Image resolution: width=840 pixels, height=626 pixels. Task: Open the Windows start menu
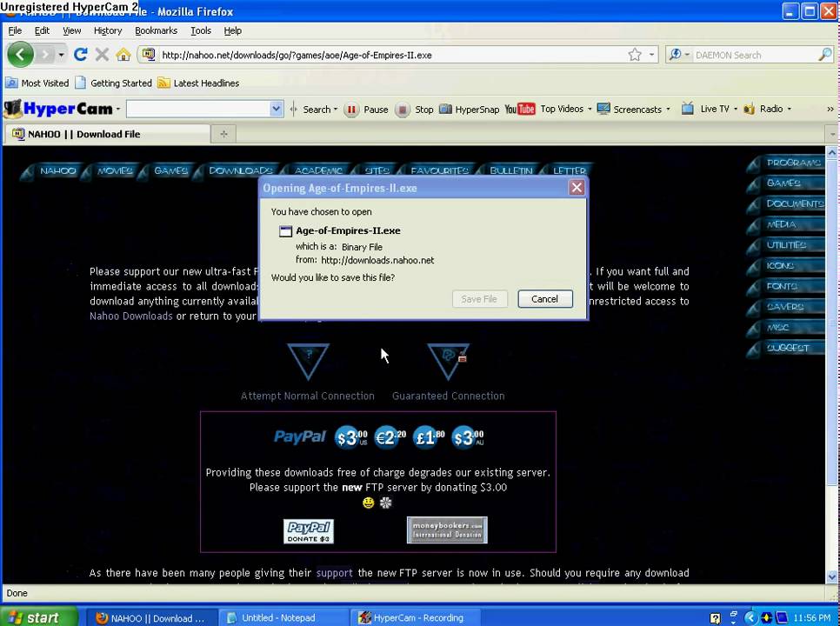tap(38, 617)
